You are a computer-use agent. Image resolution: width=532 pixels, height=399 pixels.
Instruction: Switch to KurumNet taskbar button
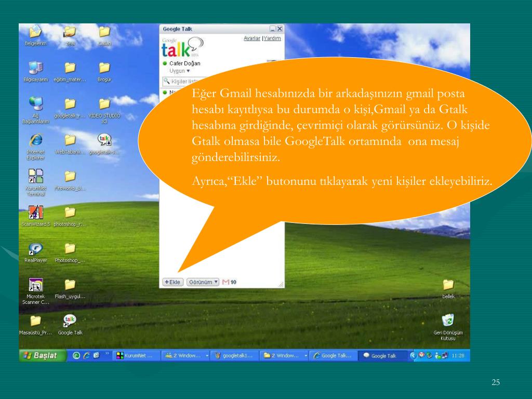136,355
